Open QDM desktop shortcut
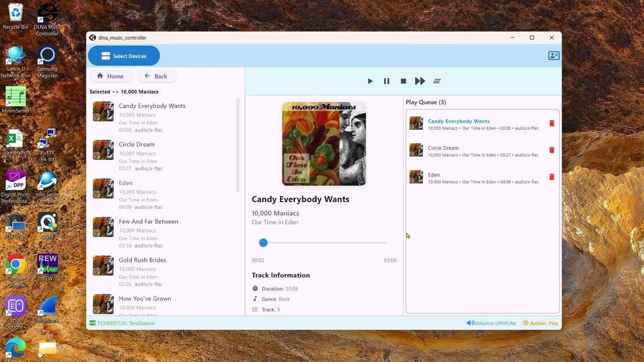This screenshot has height=362, width=644. [x=47, y=226]
